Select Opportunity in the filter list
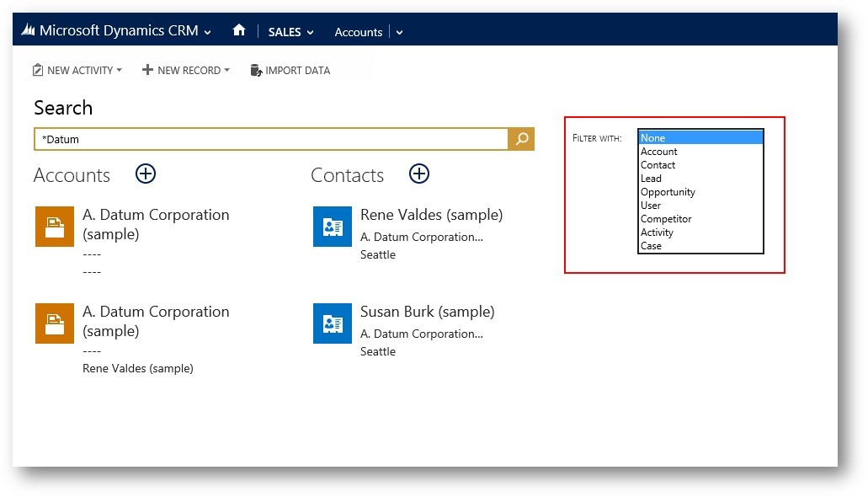The image size is (868, 497). point(700,192)
